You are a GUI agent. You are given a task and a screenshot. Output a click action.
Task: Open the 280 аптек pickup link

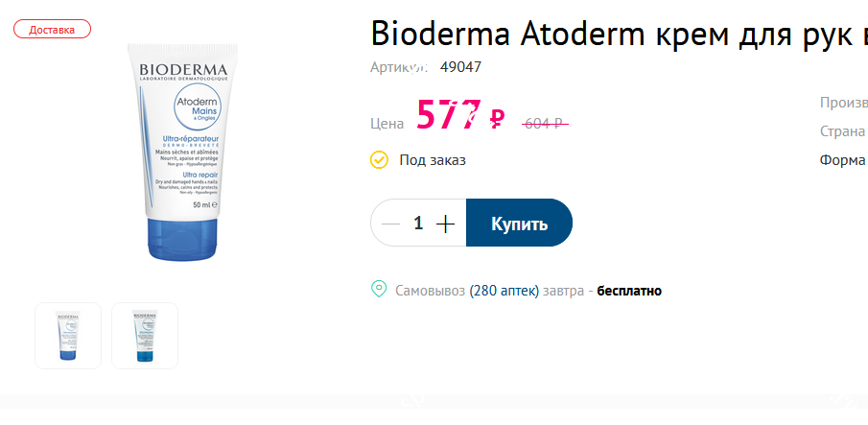(504, 291)
